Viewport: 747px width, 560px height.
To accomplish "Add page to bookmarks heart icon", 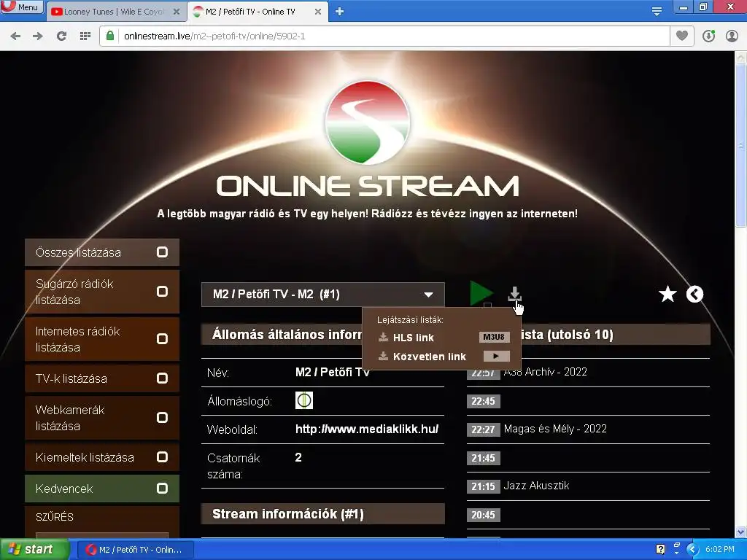I will tap(682, 36).
